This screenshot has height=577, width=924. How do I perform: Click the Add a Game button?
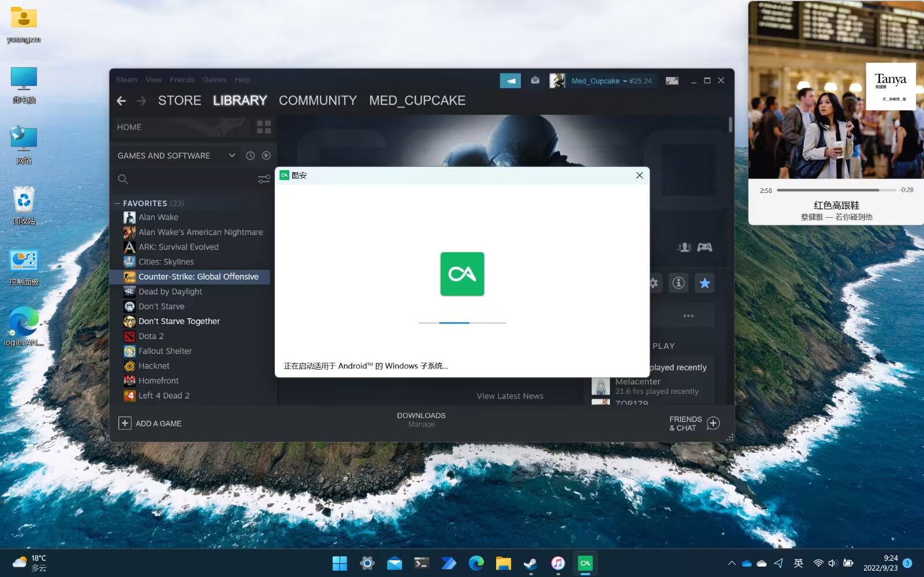tap(150, 423)
